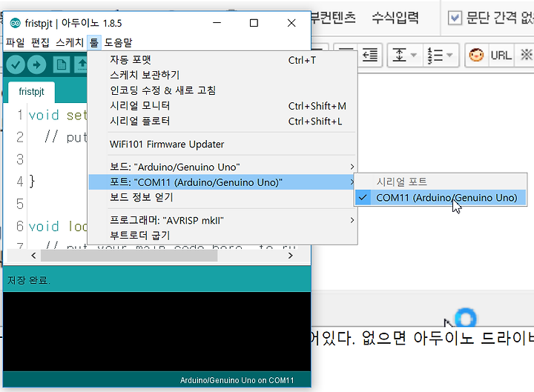This screenshot has width=534, height=392.
Task: Open 시리얼 모니터 from the menu
Action: 222,105
